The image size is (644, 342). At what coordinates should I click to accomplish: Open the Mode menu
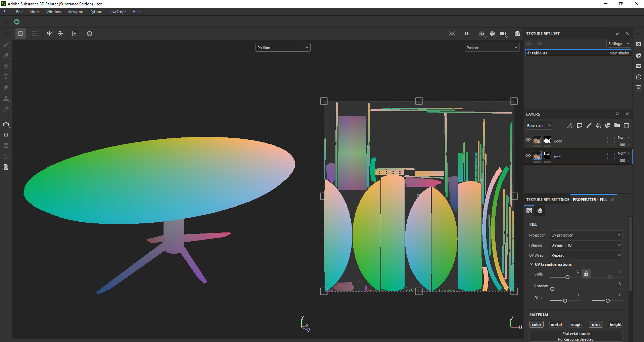(x=35, y=12)
